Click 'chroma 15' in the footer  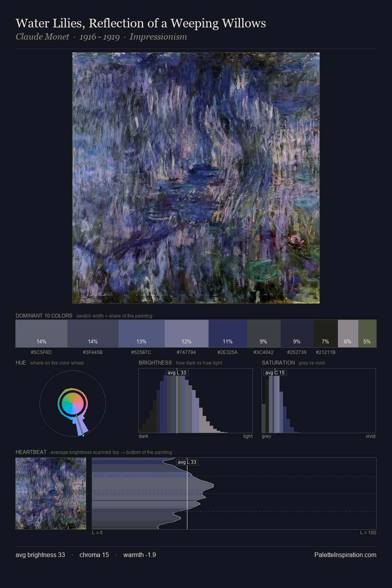[x=94, y=555]
